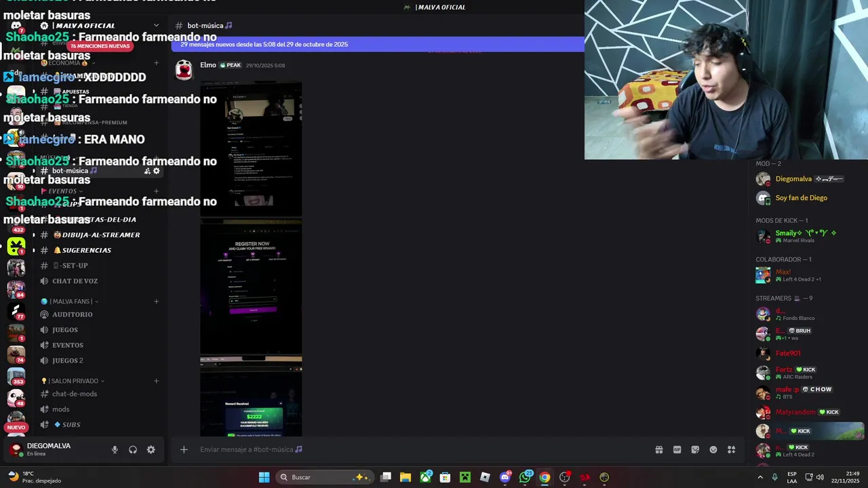
Task: Open the SET-UP channel
Action: coord(100,266)
